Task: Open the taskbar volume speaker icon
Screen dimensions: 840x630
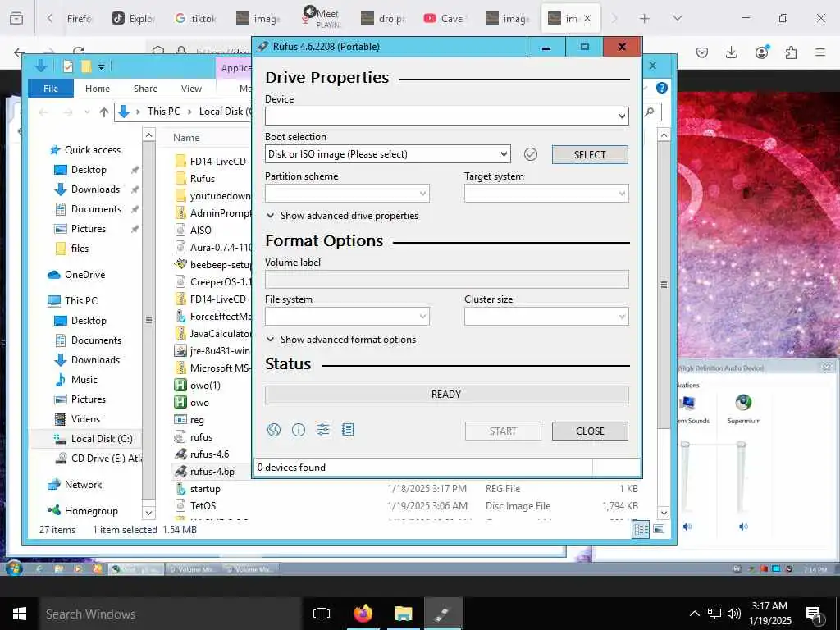Action: (734, 614)
